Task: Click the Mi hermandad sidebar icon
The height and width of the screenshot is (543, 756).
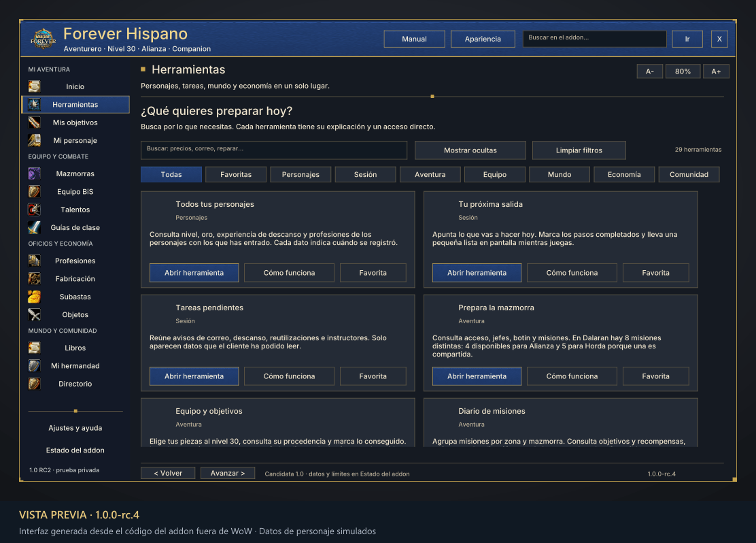Action: (34, 366)
